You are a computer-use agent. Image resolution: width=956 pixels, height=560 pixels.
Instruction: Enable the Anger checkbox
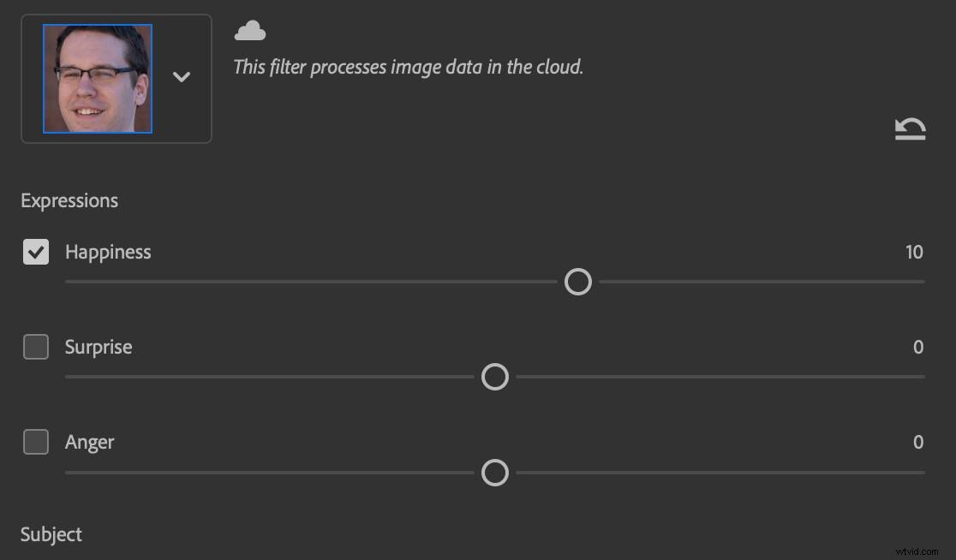[x=36, y=442]
